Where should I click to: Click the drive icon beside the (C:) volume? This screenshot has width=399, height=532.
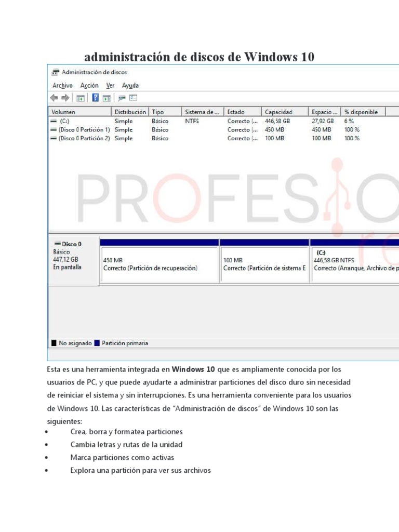[x=54, y=121]
